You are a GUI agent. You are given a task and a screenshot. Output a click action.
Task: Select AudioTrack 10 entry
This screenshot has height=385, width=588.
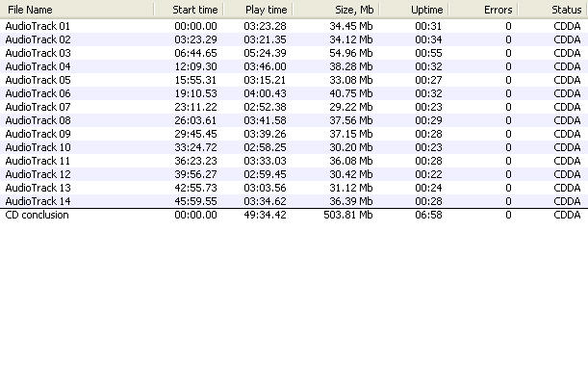(38, 147)
